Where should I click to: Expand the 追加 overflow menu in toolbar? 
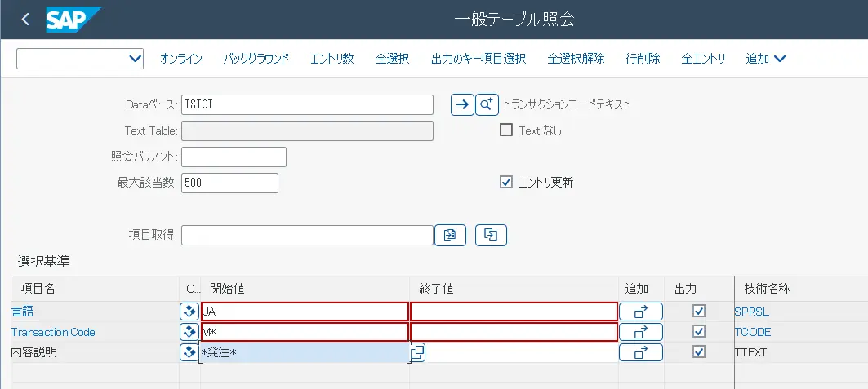(766, 59)
